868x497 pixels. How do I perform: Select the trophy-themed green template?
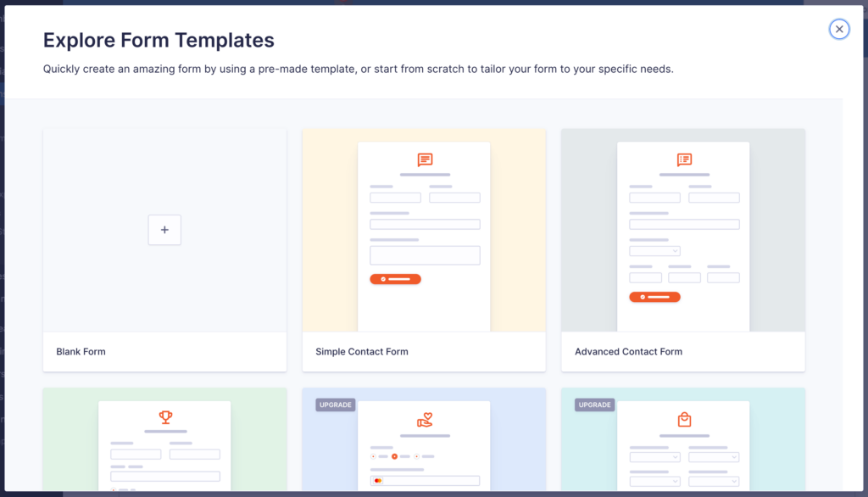[x=164, y=441]
